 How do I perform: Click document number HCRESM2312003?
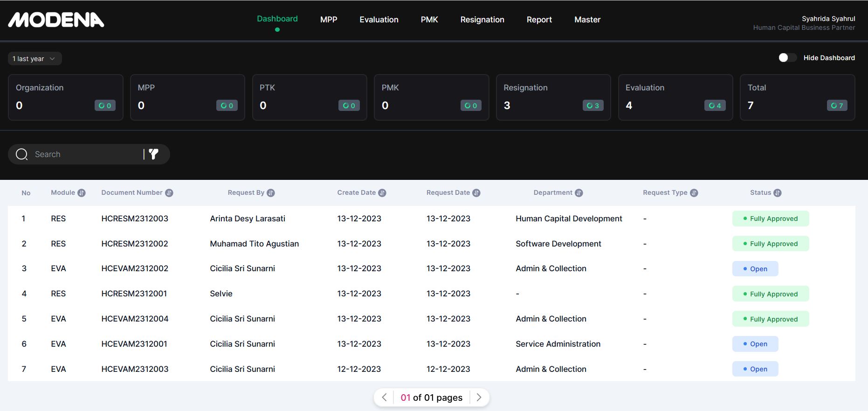click(x=135, y=219)
